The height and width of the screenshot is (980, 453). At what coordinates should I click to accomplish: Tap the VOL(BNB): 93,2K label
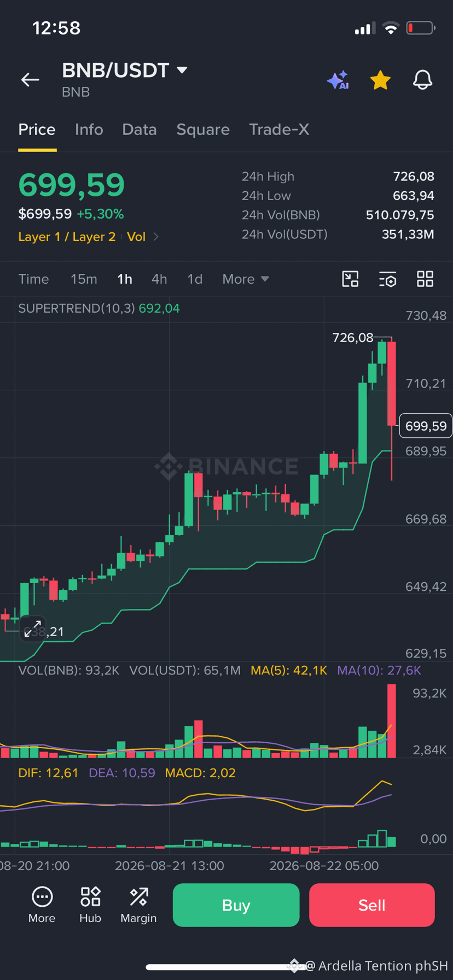point(69,671)
